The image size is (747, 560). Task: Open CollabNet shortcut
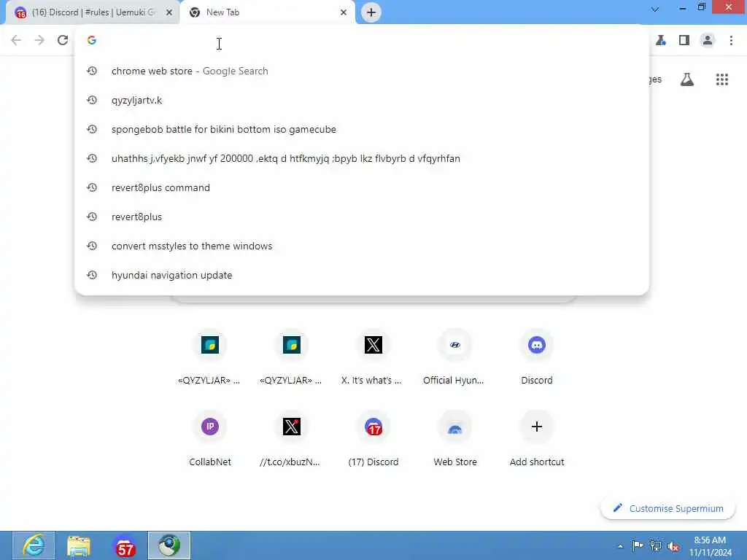[x=209, y=438]
